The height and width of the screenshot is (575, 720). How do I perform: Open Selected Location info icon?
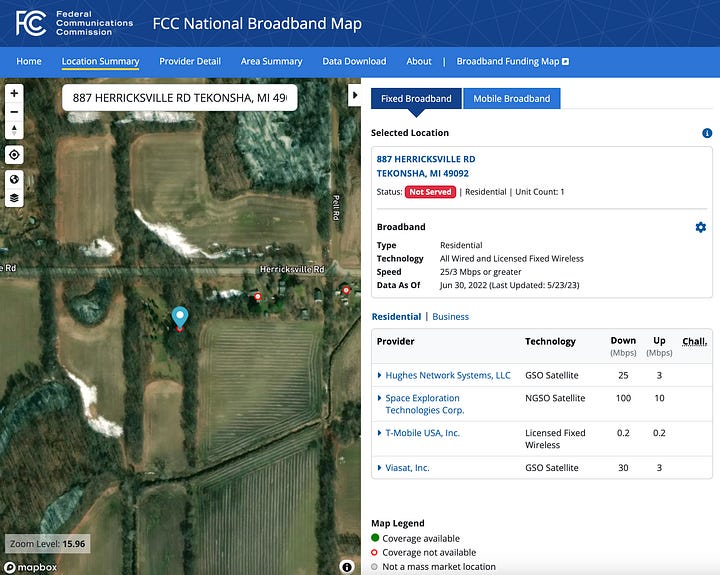pyautogui.click(x=707, y=133)
